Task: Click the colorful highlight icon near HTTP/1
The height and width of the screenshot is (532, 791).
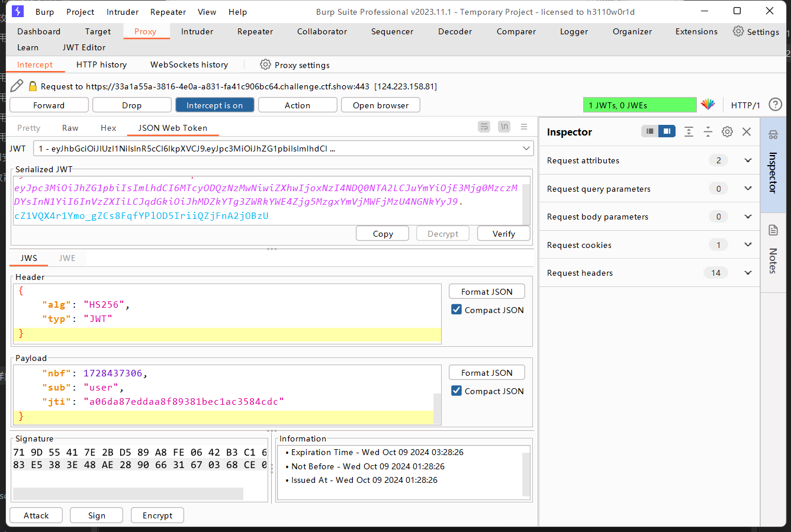Action: click(708, 105)
